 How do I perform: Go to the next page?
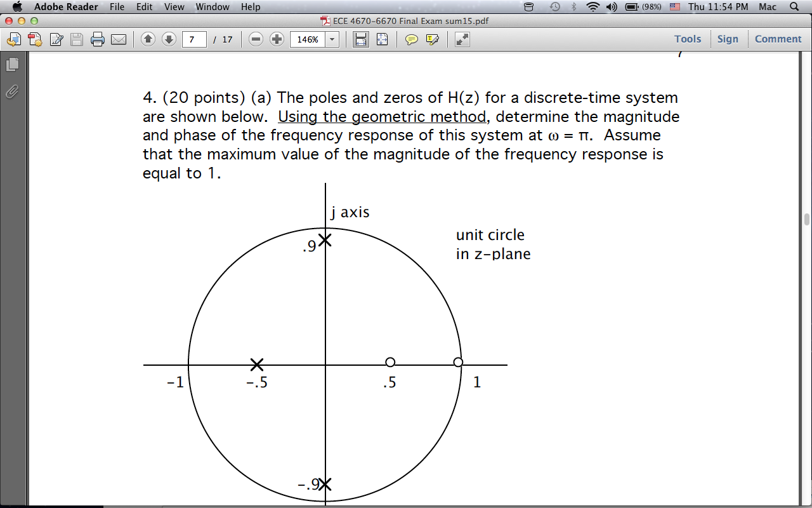(x=167, y=39)
